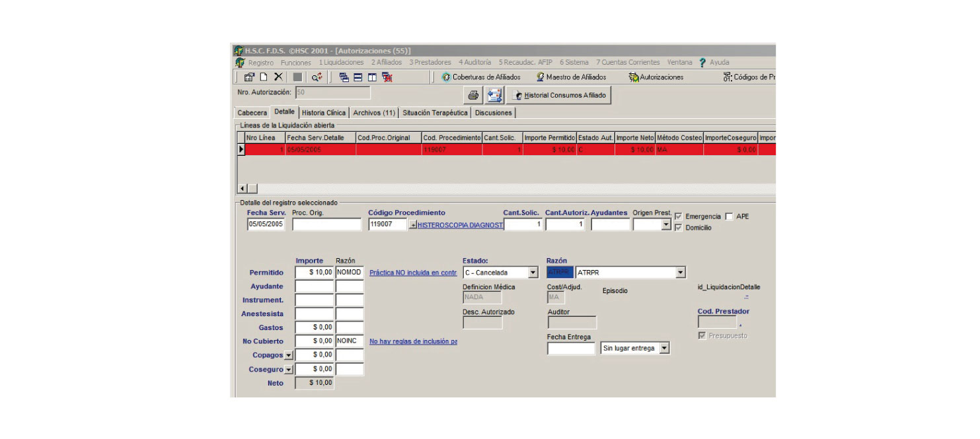980x439 pixels.
Task: Click the Fecha Entrega input field
Action: pyautogui.click(x=571, y=348)
